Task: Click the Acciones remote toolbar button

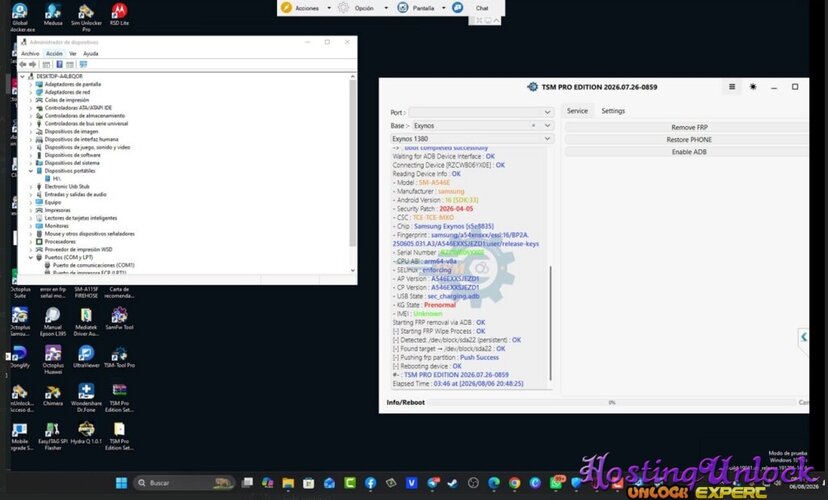Action: pyautogui.click(x=301, y=8)
